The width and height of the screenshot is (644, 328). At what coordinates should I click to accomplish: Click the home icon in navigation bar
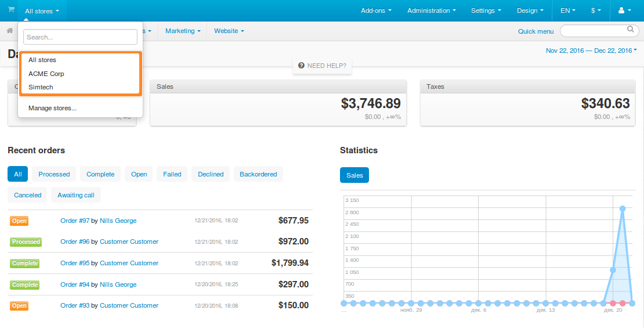click(x=10, y=31)
